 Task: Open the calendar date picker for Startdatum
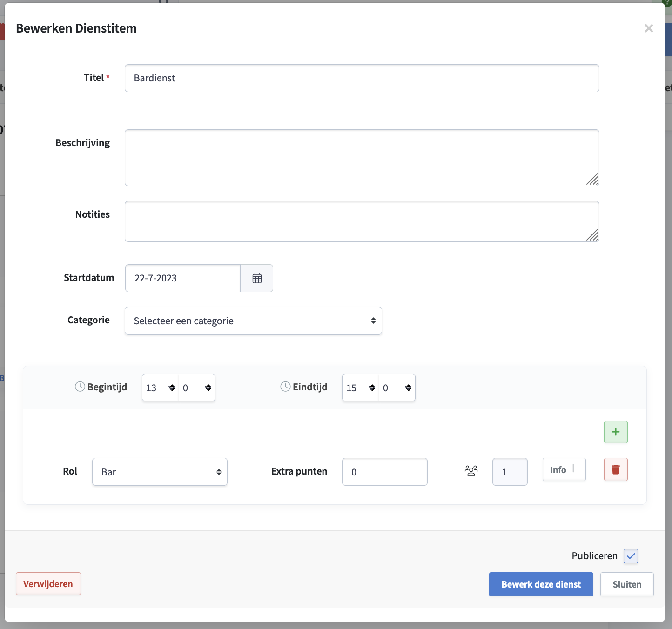pyautogui.click(x=256, y=278)
